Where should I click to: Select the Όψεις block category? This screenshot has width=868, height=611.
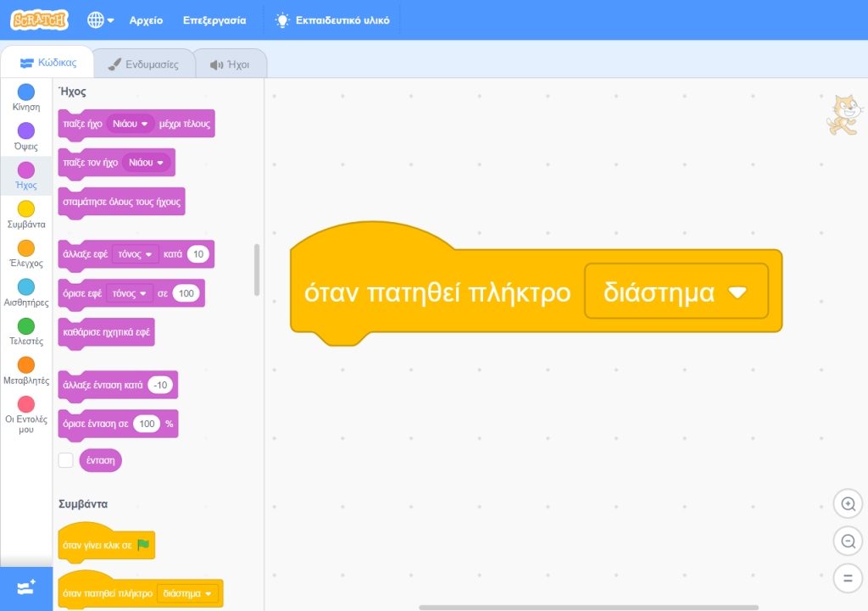click(x=26, y=131)
